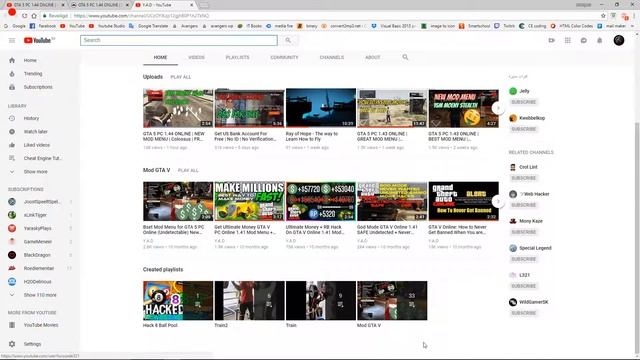640x360 pixels.
Task: Click the search magnifier button
Action: click(x=288, y=40)
